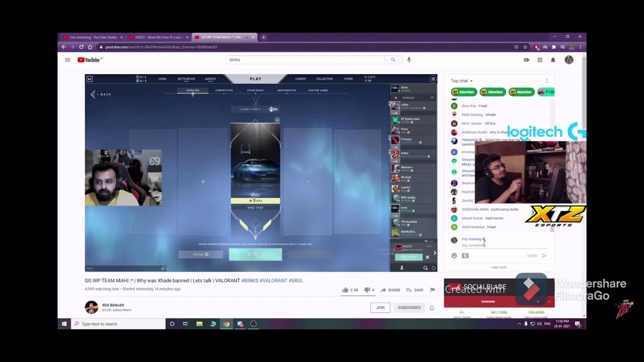Screen dimensions: 644x362
Task: Open the Windows Start button
Action: (64, 324)
